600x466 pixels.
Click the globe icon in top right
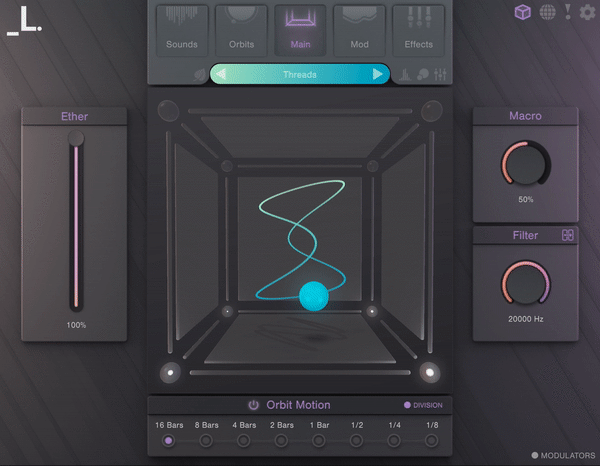(x=547, y=12)
